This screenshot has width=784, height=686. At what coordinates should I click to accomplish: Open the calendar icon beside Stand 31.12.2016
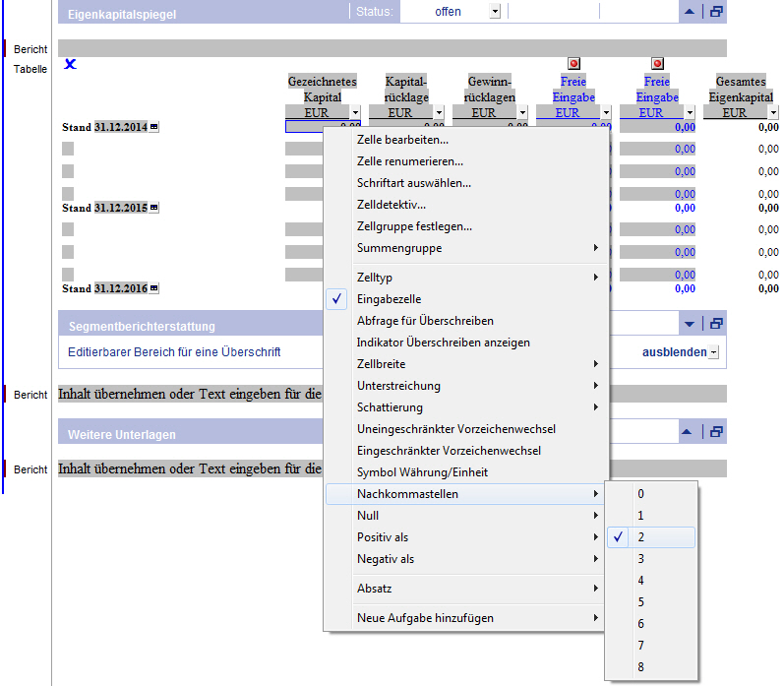pos(154,288)
